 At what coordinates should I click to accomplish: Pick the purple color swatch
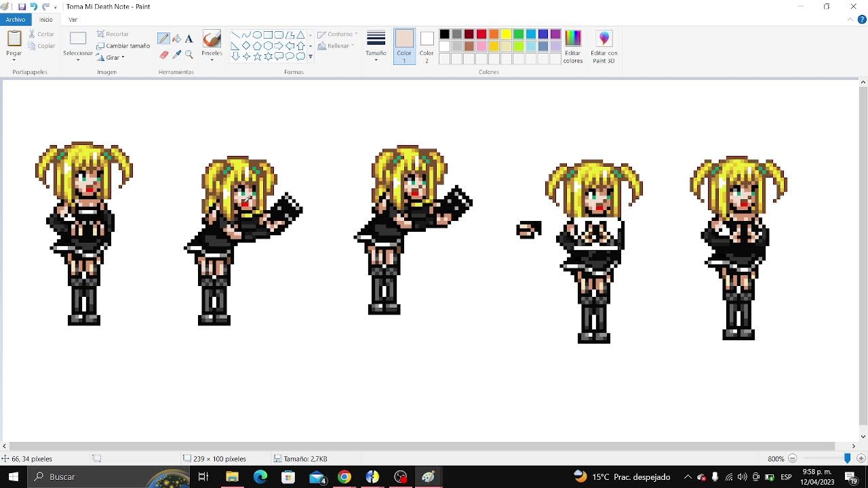click(x=555, y=35)
